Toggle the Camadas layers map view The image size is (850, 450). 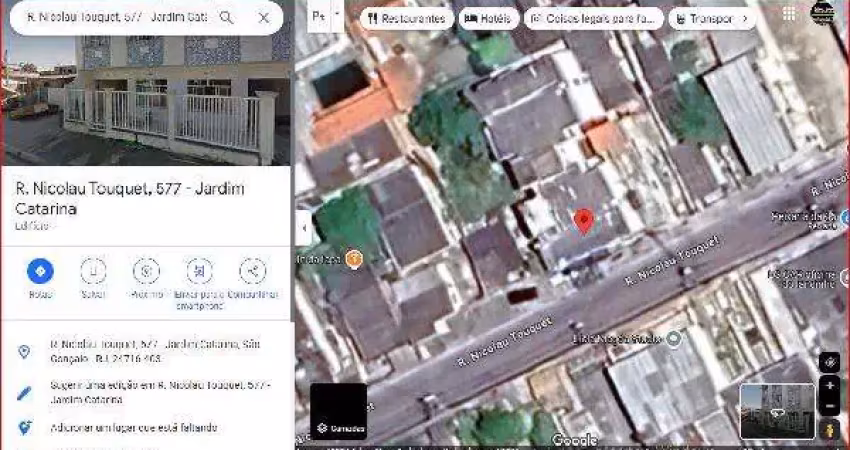pyautogui.click(x=338, y=411)
